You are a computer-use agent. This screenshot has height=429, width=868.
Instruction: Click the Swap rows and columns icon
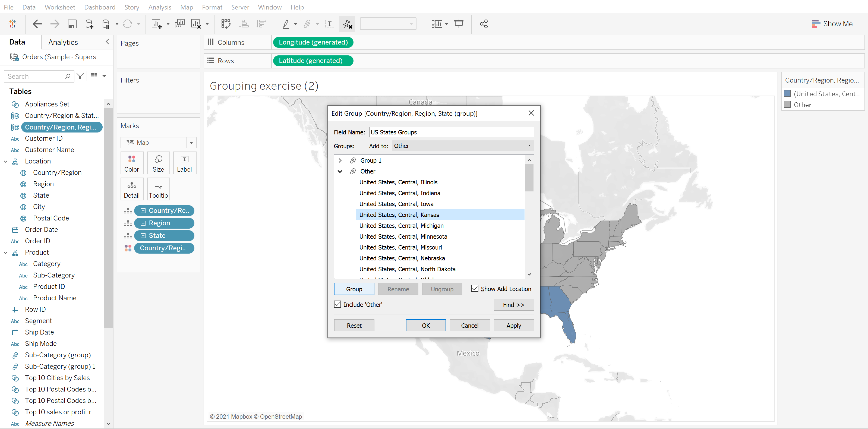225,24
